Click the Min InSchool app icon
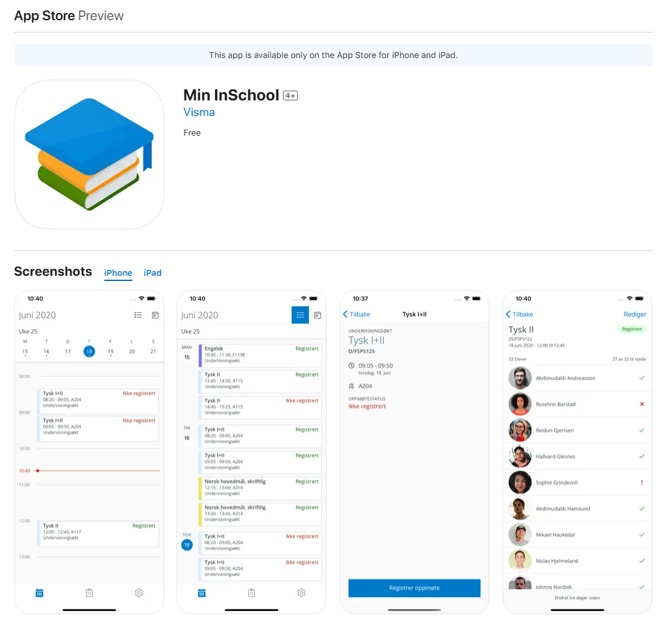Screen dimensions: 672x635 pyautogui.click(x=89, y=155)
